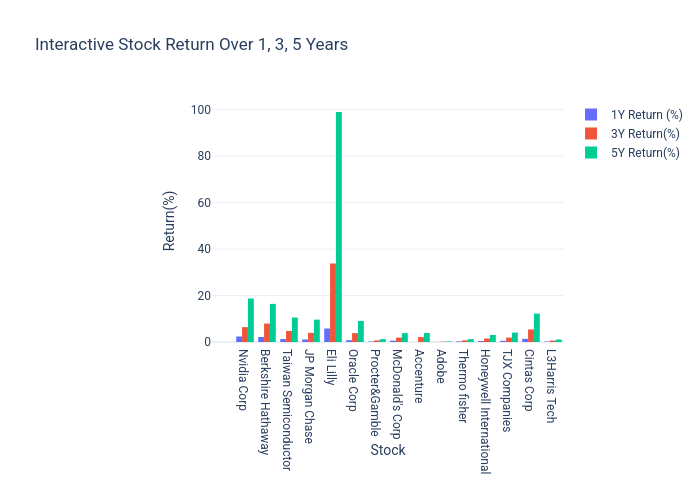Click the TJX Companies axis label
The width and height of the screenshot is (700, 500).
click(x=507, y=391)
